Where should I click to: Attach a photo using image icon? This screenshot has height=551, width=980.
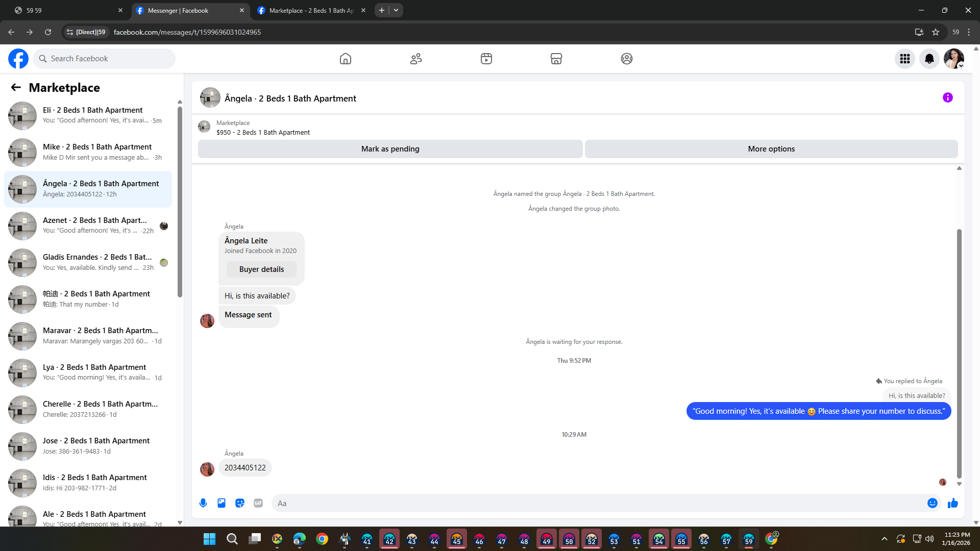point(222,503)
